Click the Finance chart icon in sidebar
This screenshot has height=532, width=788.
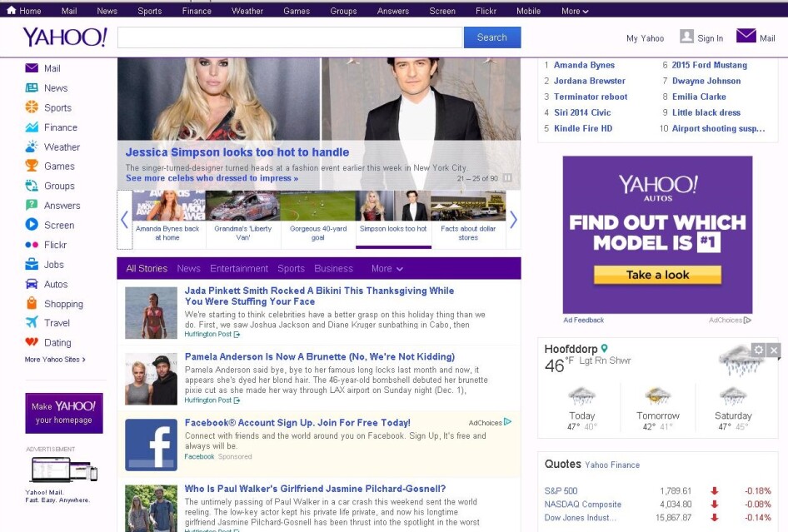pos(32,127)
